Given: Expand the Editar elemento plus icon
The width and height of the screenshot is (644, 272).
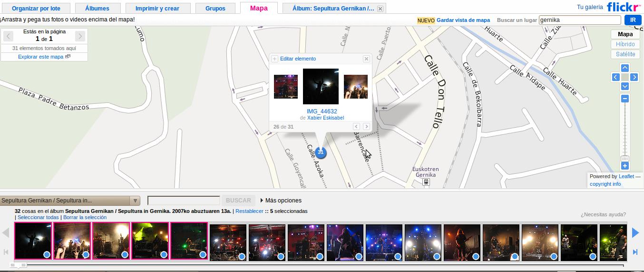Looking at the screenshot, I should 274,59.
